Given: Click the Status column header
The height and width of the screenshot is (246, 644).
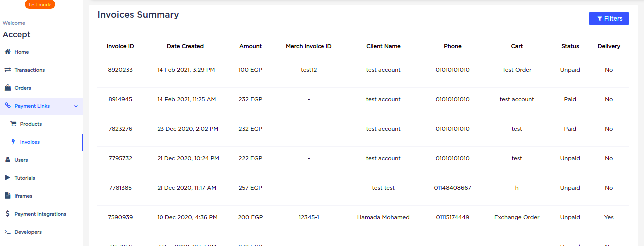Looking at the screenshot, I should coord(570,46).
